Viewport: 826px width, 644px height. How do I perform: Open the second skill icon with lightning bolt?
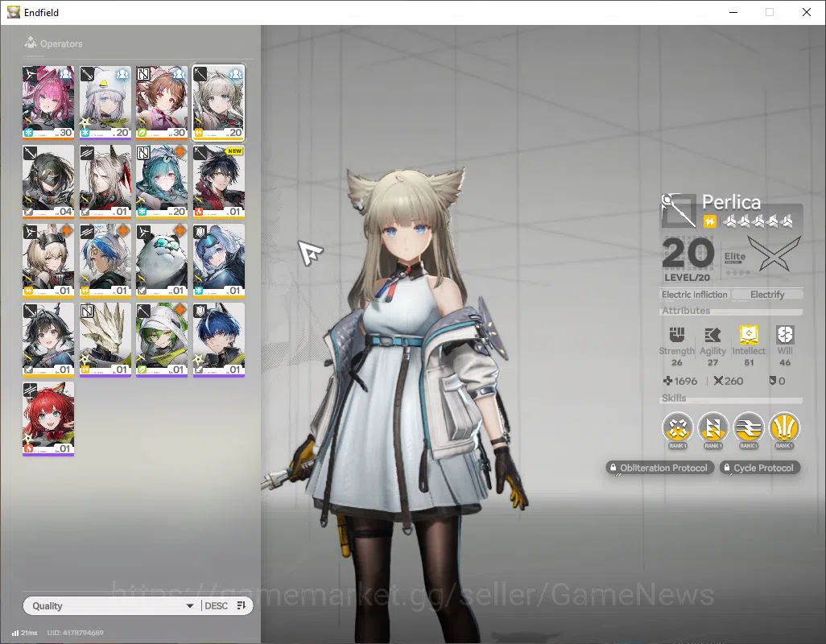coord(712,427)
